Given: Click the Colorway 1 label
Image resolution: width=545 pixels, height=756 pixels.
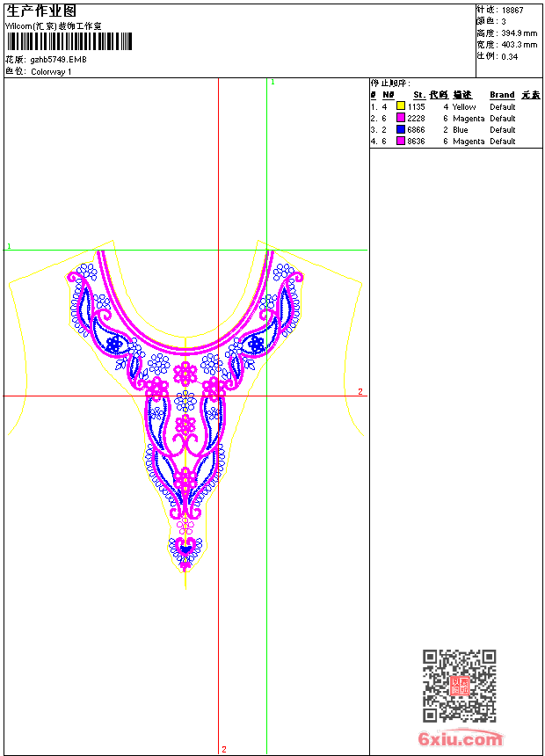Looking at the screenshot, I should (x=51, y=72).
